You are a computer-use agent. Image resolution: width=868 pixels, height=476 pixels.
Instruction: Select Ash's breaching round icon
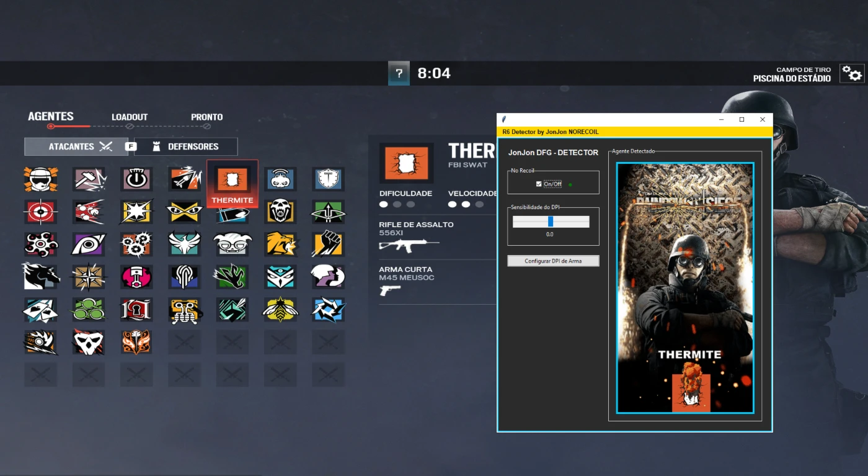click(x=185, y=179)
